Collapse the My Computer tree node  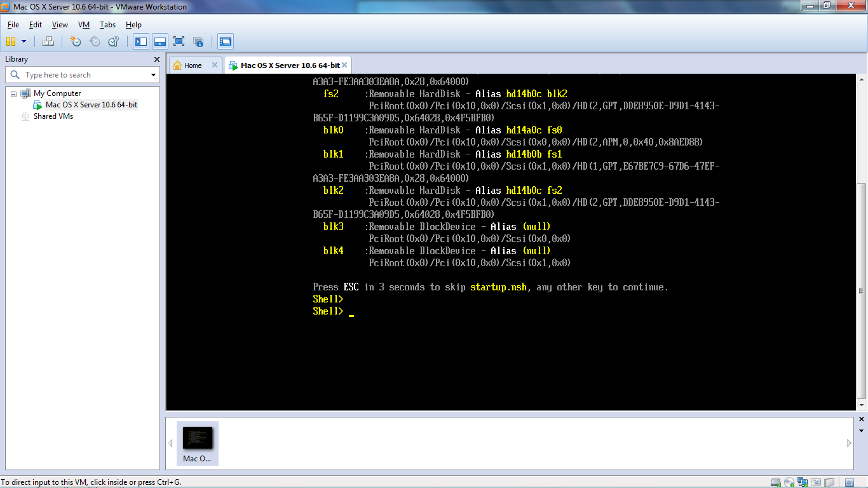[13, 94]
